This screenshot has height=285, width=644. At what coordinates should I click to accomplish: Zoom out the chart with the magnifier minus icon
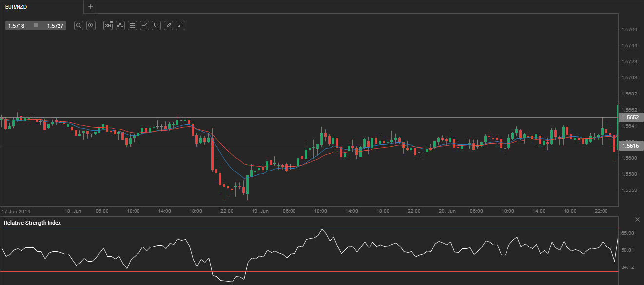[78, 26]
